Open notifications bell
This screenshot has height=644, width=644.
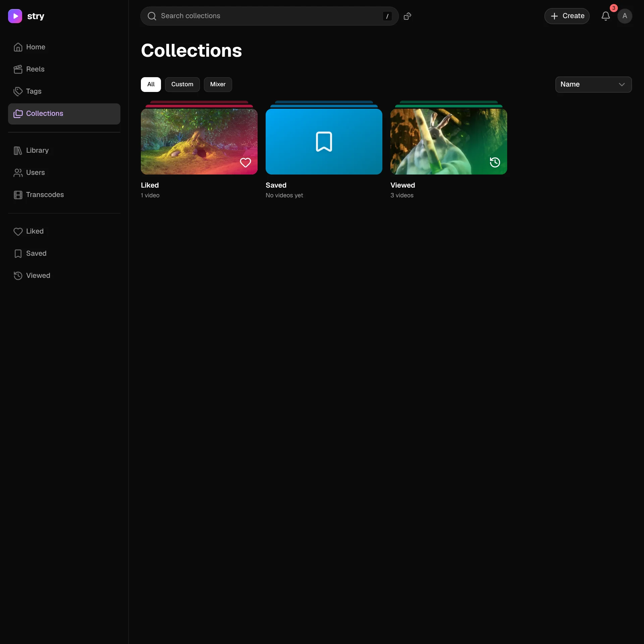pyautogui.click(x=605, y=16)
